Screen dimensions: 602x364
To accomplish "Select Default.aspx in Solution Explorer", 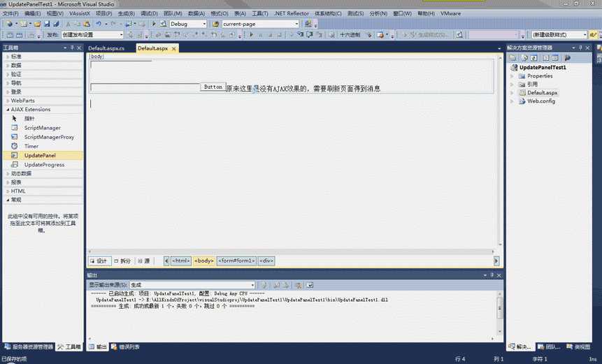I will [542, 93].
